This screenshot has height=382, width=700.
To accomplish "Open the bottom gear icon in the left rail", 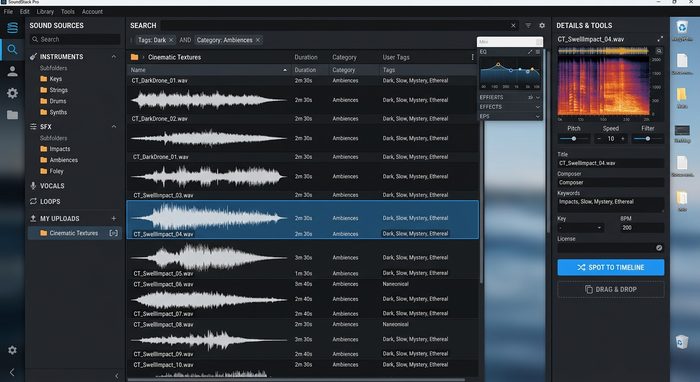I will tap(12, 350).
